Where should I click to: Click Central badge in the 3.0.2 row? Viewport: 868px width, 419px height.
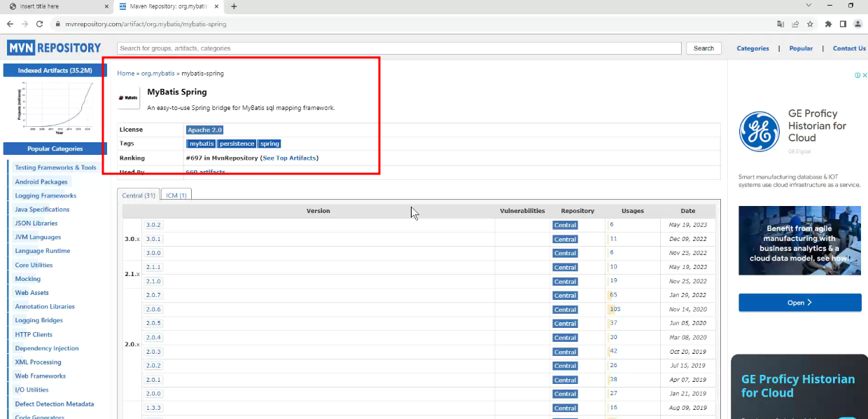(x=565, y=225)
